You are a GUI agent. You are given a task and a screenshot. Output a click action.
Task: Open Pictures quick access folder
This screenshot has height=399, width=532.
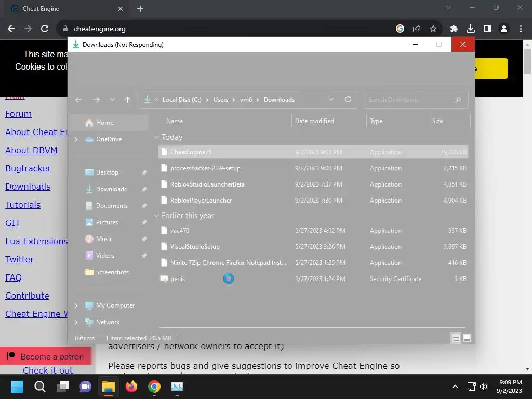tap(107, 222)
